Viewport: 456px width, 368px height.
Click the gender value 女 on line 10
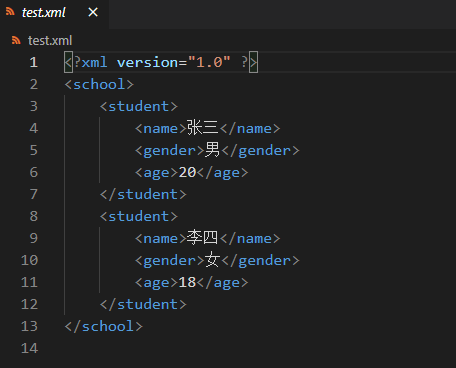(212, 260)
